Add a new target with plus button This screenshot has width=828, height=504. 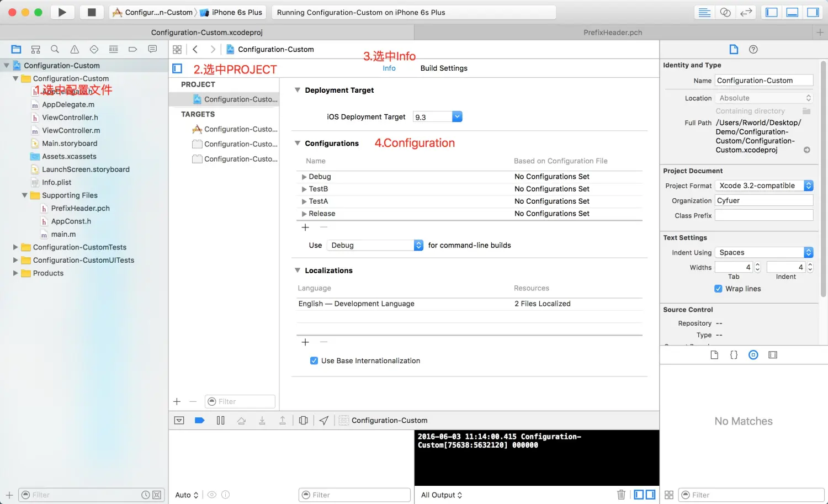tap(177, 402)
